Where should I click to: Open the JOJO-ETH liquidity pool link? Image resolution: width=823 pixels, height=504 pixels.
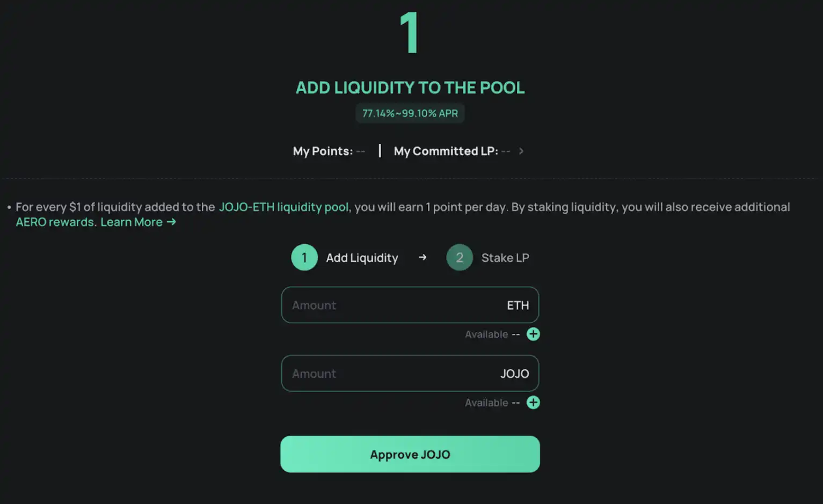[283, 207]
